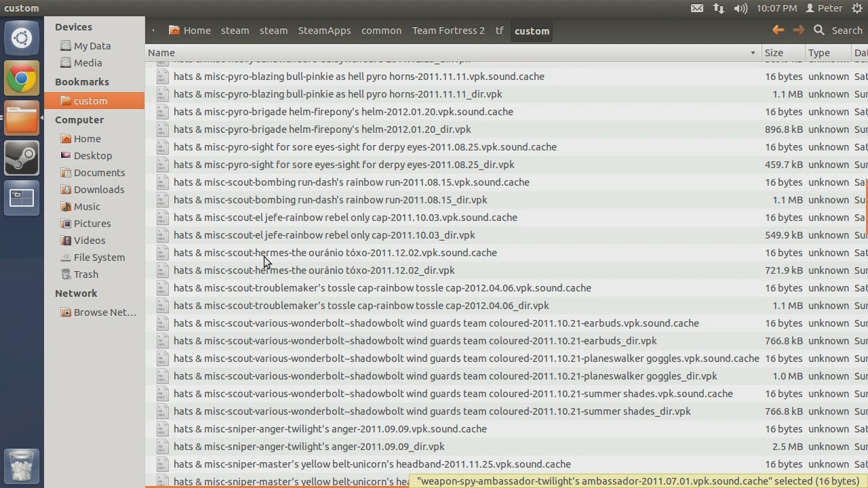Open the Files manager launcher icon
This screenshot has height=488, width=868.
[22, 118]
